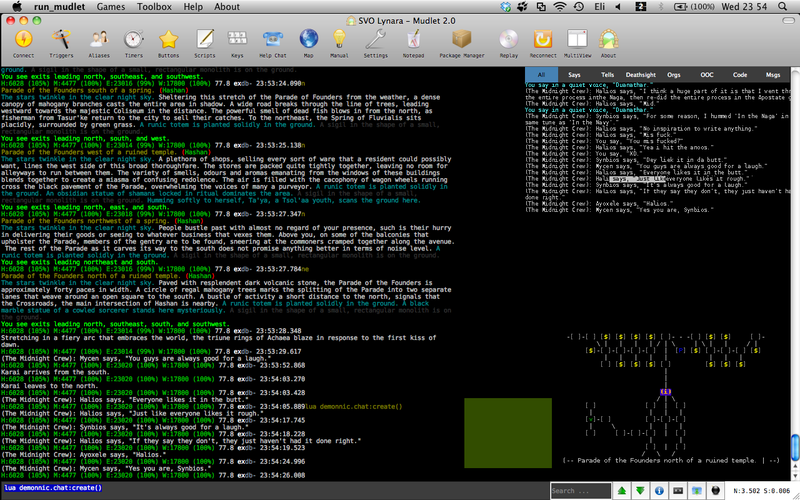Click the blue folder log icon
Screen dimensions: 800x500
tap(697, 491)
